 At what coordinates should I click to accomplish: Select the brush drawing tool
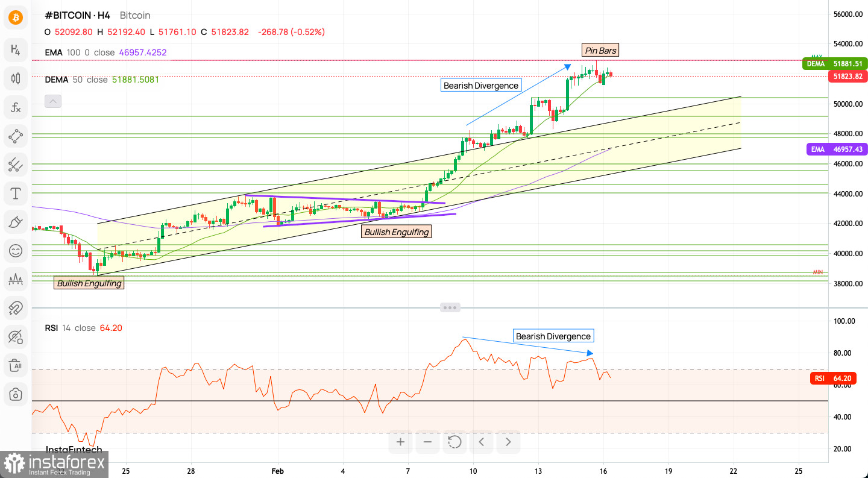(x=16, y=222)
